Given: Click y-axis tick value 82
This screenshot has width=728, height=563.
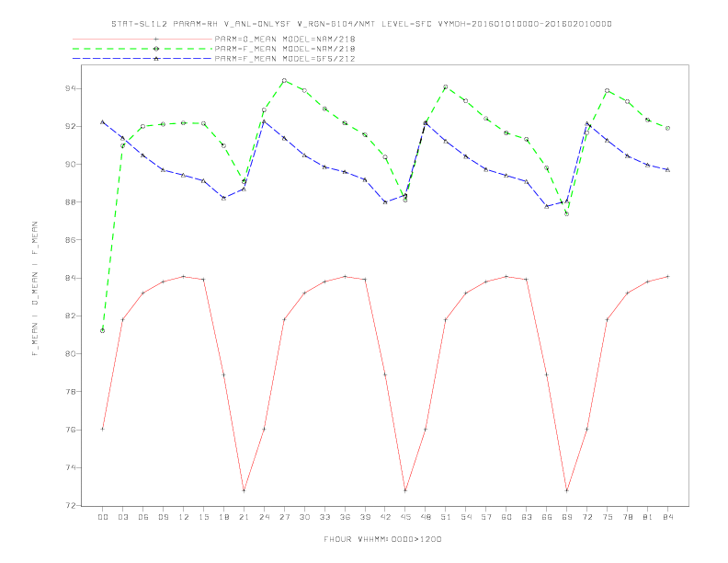Looking at the screenshot, I should [71, 316].
